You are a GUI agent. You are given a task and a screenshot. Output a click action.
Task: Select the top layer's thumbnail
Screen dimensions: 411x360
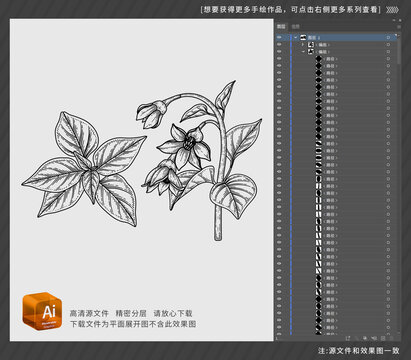(303, 38)
